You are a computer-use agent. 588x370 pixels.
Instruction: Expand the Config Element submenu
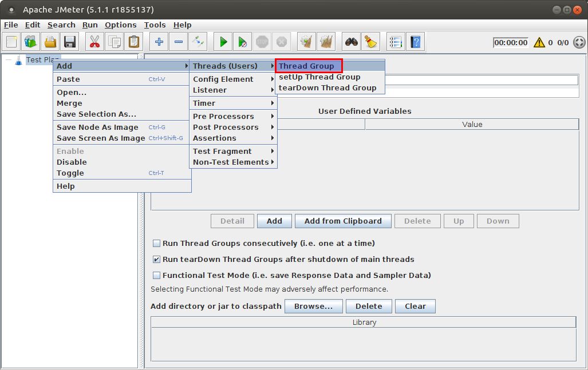(233, 79)
